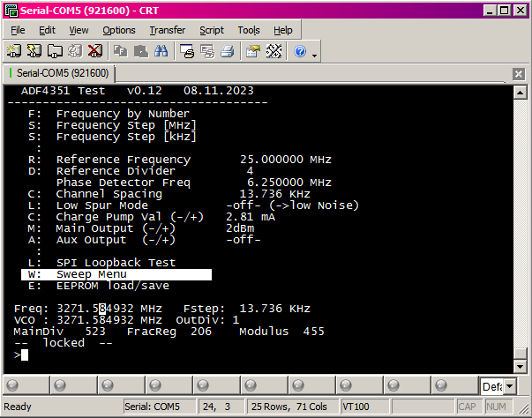The width and height of the screenshot is (532, 418).
Task: Click the '2.81 mA' value
Action: (x=251, y=217)
